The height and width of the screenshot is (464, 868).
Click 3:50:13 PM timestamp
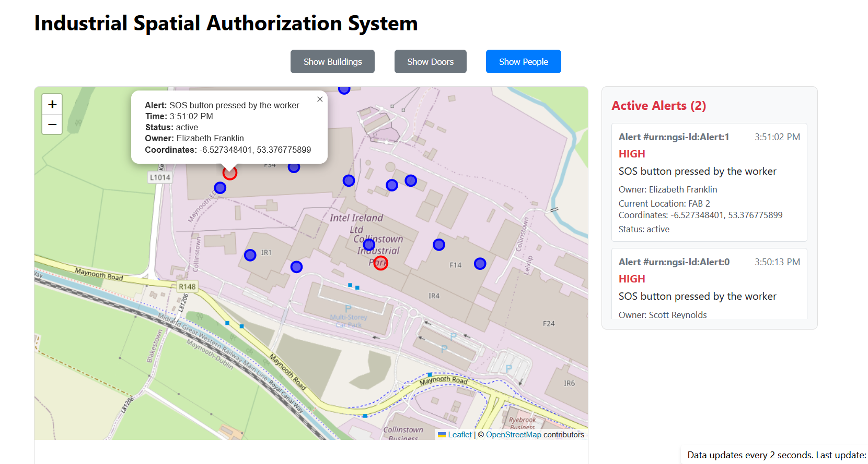pos(777,262)
